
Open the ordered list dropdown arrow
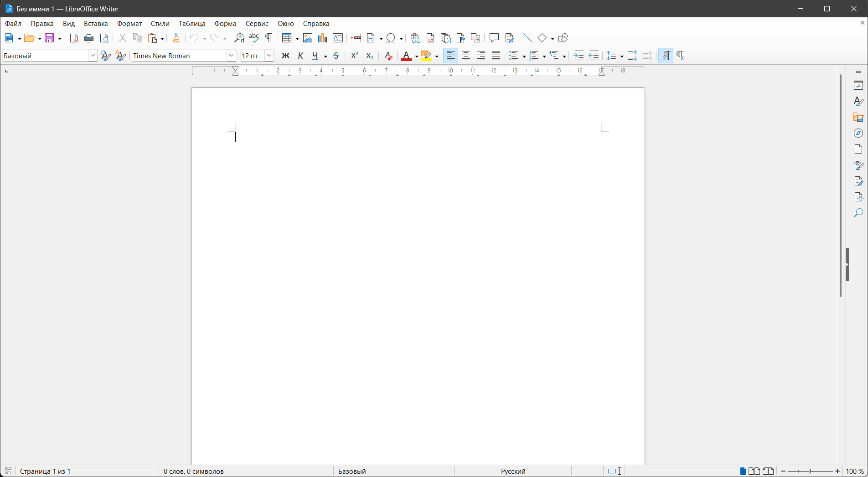pyautogui.click(x=544, y=56)
